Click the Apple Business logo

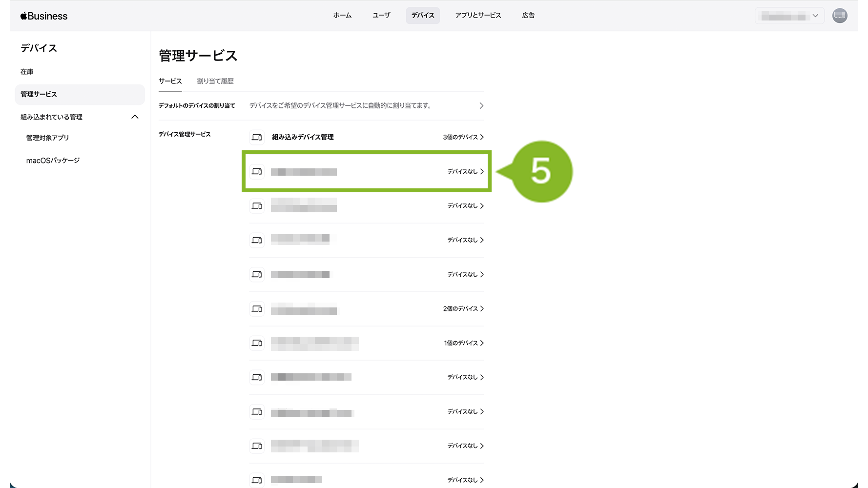tap(44, 16)
